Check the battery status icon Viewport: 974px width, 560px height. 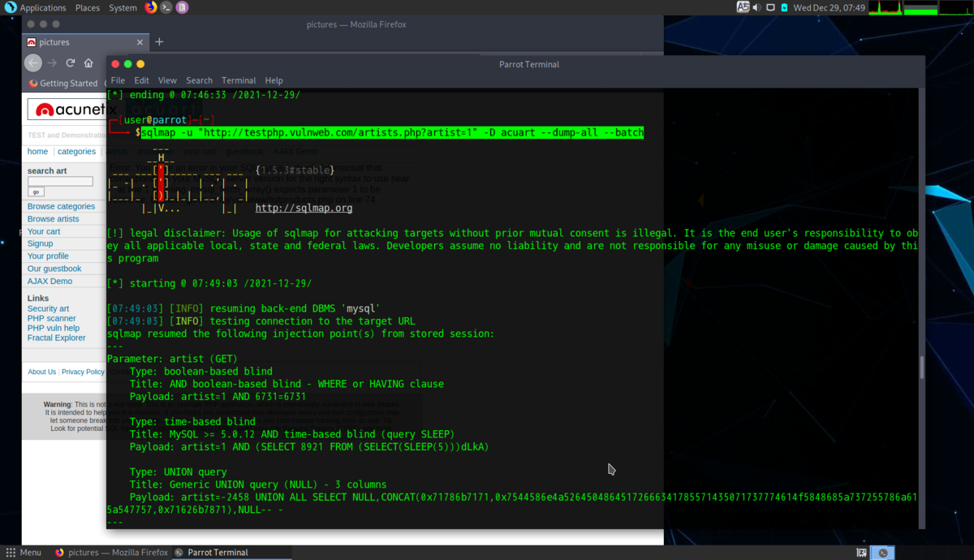784,7
